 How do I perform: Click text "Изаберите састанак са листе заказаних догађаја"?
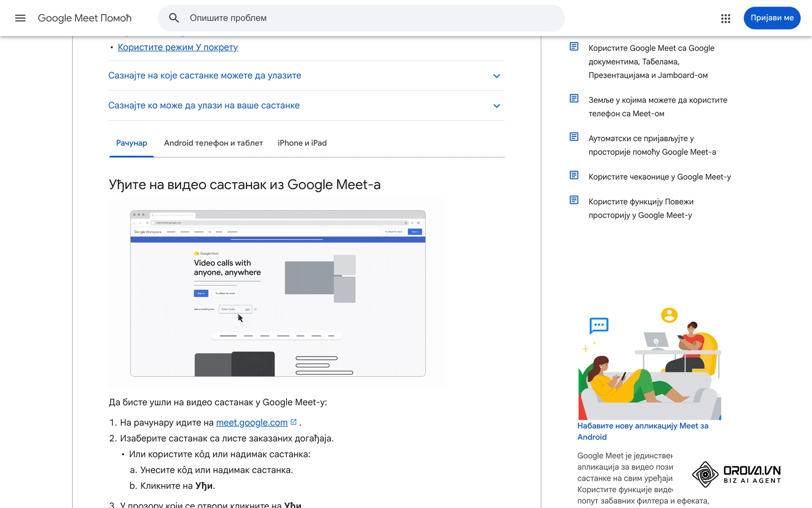pos(227,438)
